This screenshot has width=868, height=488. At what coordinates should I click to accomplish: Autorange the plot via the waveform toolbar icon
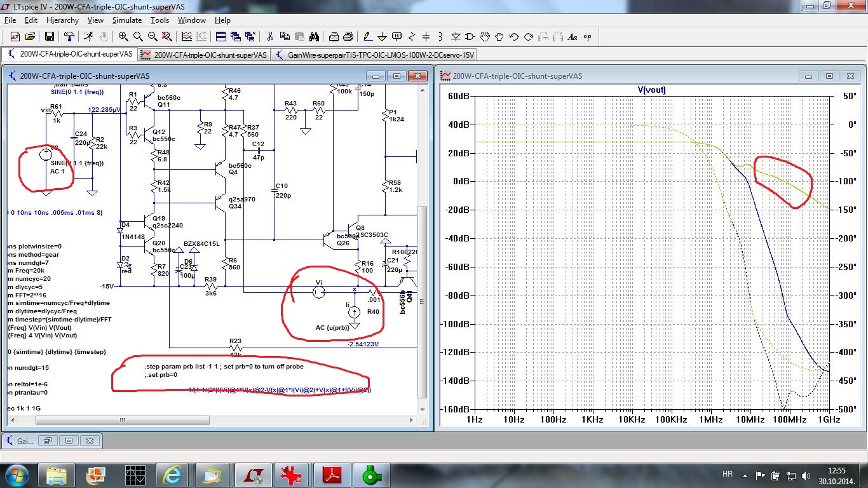click(x=186, y=36)
